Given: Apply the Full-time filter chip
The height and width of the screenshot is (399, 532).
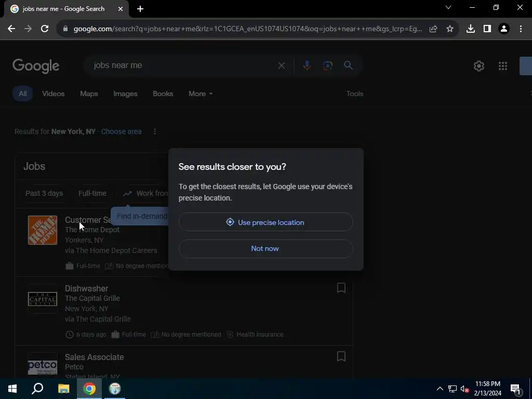Looking at the screenshot, I should (x=92, y=193).
